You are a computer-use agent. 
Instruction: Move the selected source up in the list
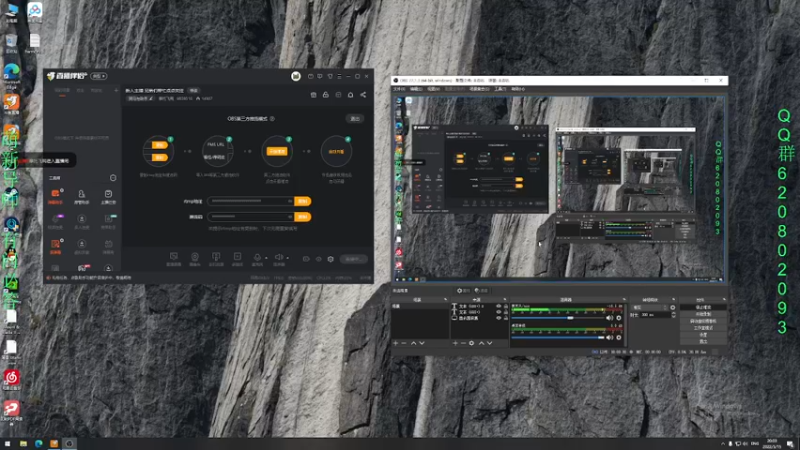point(481,343)
